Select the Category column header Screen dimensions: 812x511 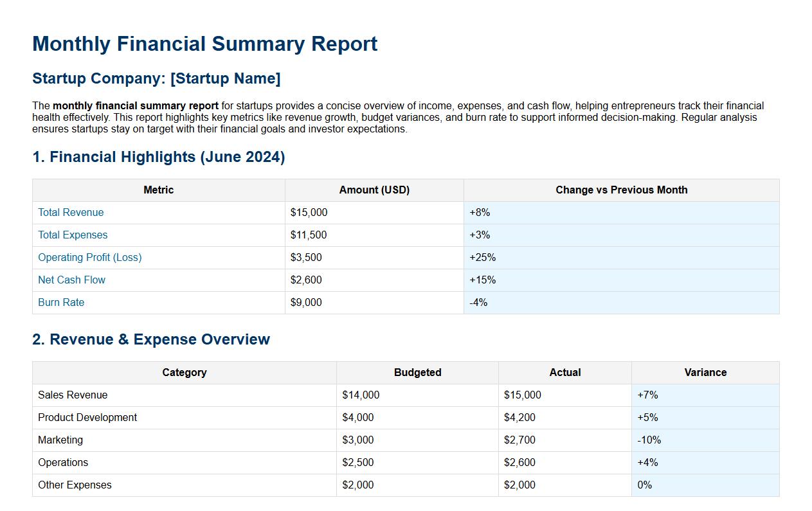tap(184, 372)
